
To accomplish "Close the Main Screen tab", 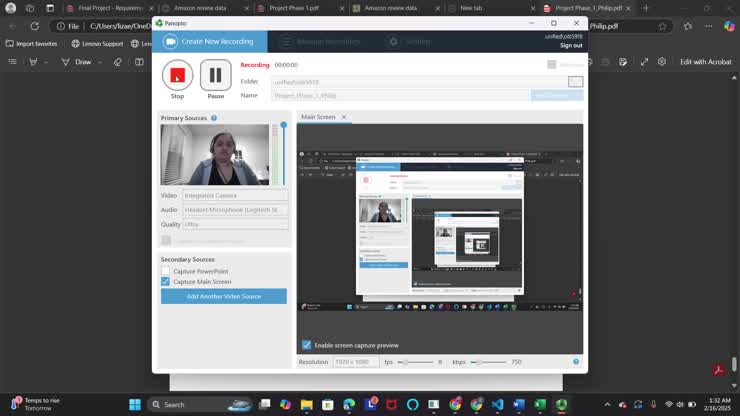I will point(344,117).
